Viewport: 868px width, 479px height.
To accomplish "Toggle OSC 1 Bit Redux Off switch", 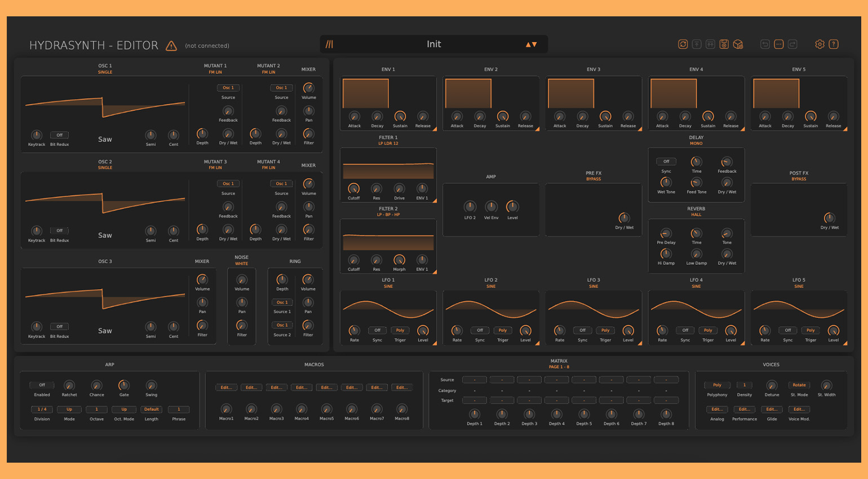I will 59,135.
